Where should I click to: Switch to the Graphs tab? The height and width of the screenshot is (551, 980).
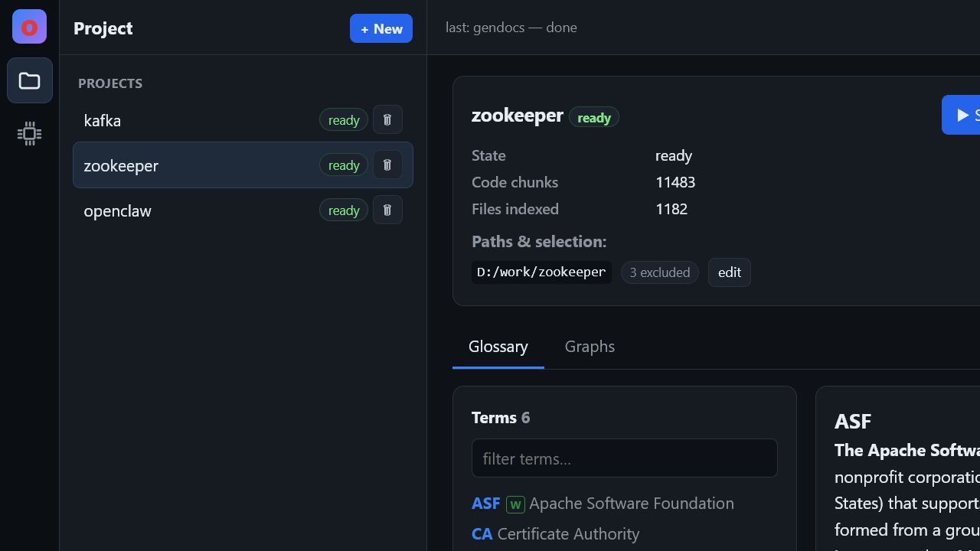tap(590, 347)
